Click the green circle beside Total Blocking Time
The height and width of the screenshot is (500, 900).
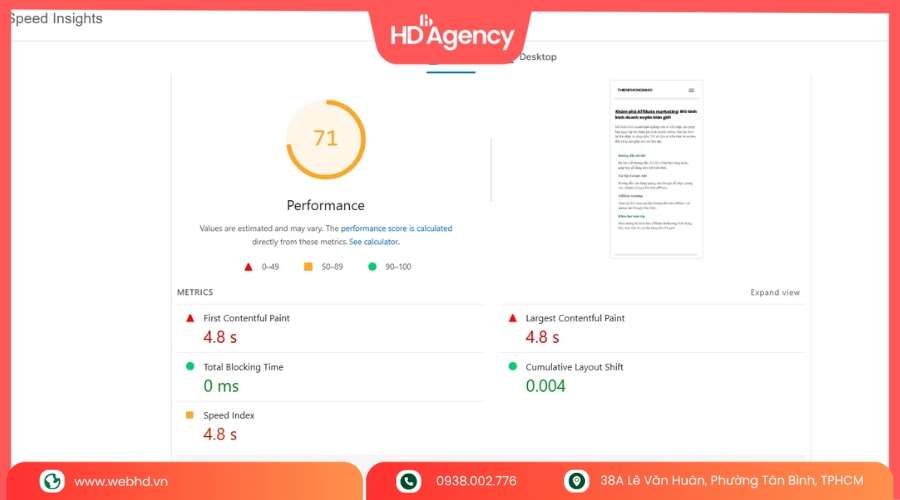(190, 366)
